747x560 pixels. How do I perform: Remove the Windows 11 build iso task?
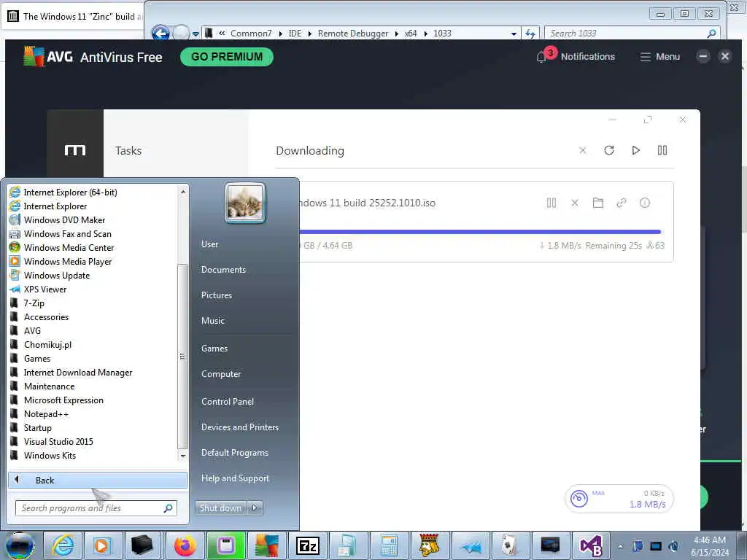pyautogui.click(x=575, y=203)
